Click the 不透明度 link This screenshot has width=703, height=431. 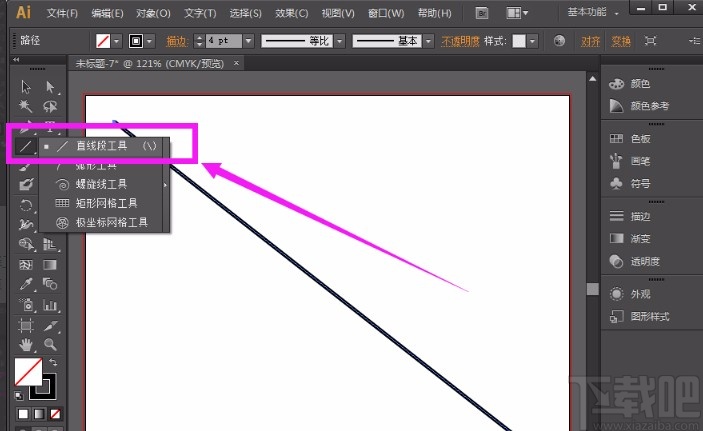[x=460, y=41]
